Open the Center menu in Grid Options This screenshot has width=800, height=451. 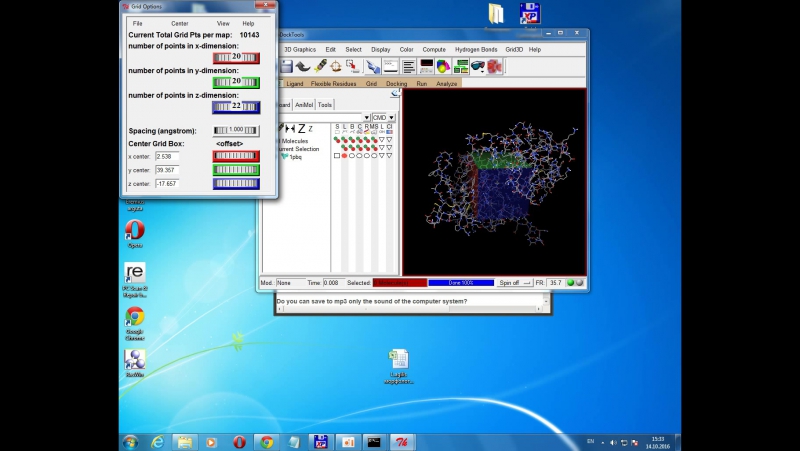point(180,23)
